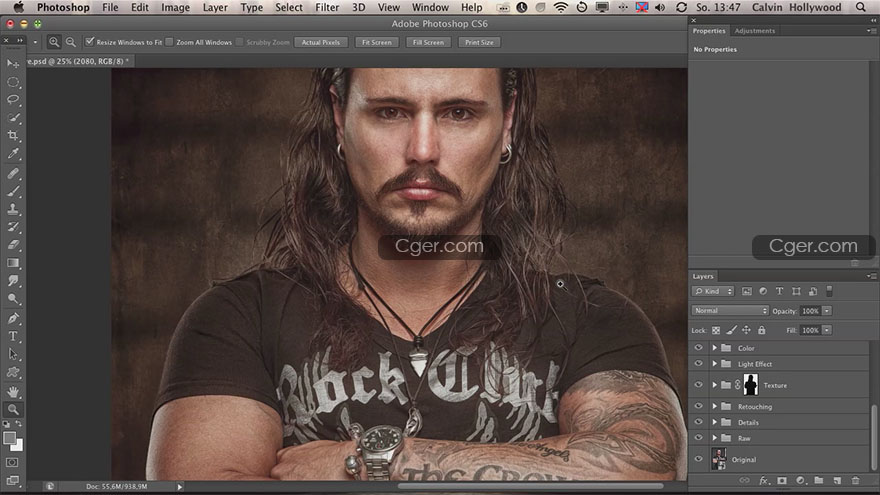Hide the Details group layer

698,422
